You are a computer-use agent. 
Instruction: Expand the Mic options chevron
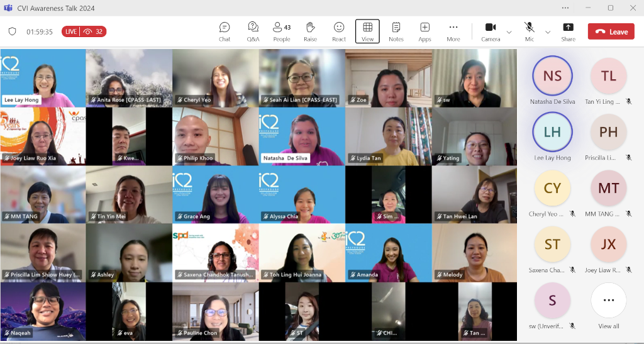[547, 32]
